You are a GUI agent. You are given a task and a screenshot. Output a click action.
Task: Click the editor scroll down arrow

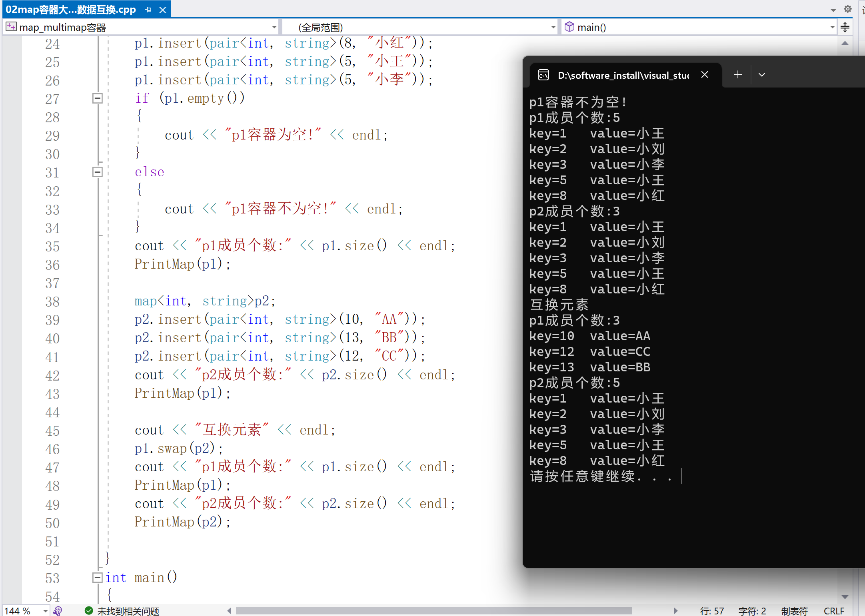[845, 597]
